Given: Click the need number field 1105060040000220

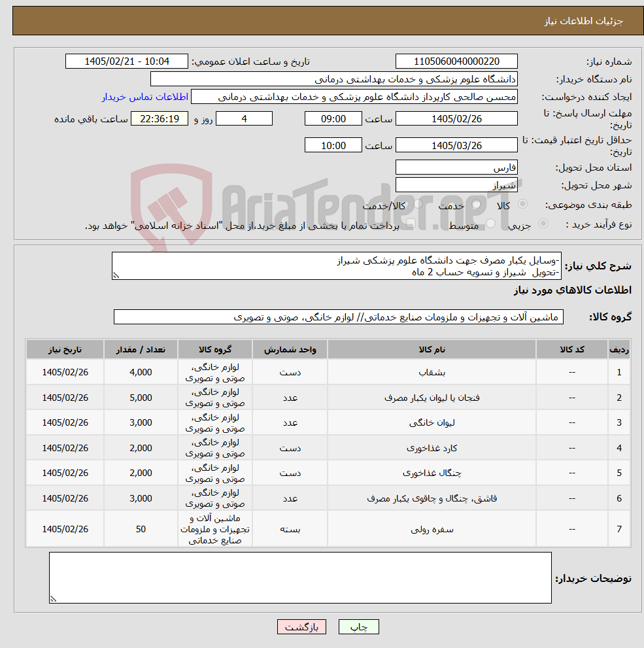Looking at the screenshot, I should coord(456,61).
